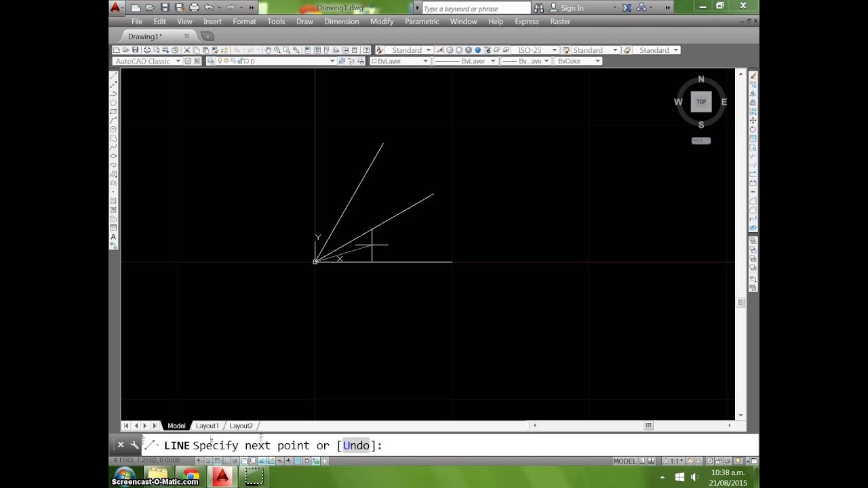This screenshot has height=488, width=868.
Task: Switch to the Layout2 tab
Action: pos(241,426)
